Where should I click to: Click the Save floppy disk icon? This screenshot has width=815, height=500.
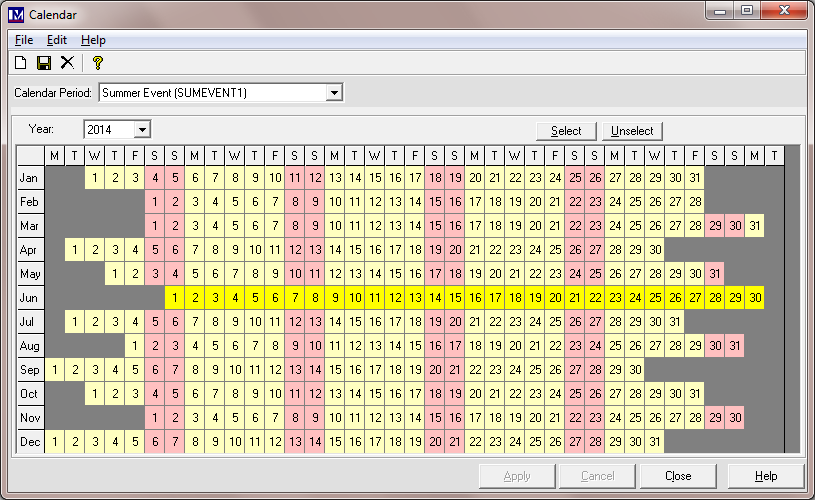(44, 63)
